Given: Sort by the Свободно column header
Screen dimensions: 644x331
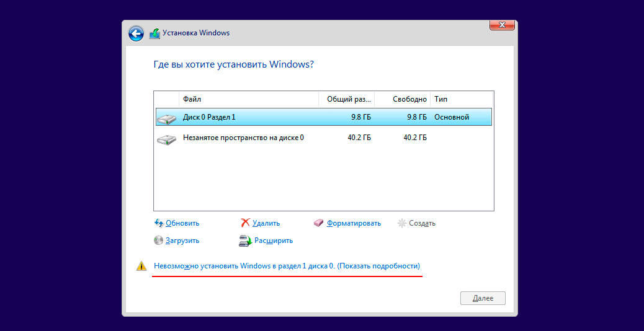Looking at the screenshot, I should [x=403, y=99].
